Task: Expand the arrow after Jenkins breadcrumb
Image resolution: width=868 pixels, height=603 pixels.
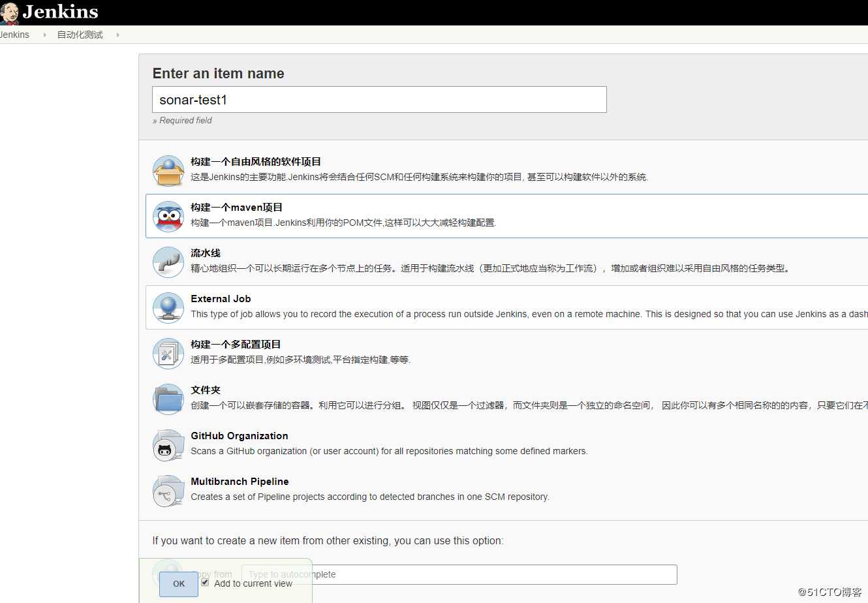Action: coord(44,35)
